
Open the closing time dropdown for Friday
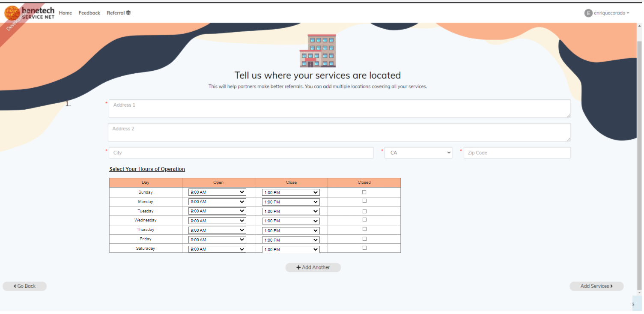[290, 239]
